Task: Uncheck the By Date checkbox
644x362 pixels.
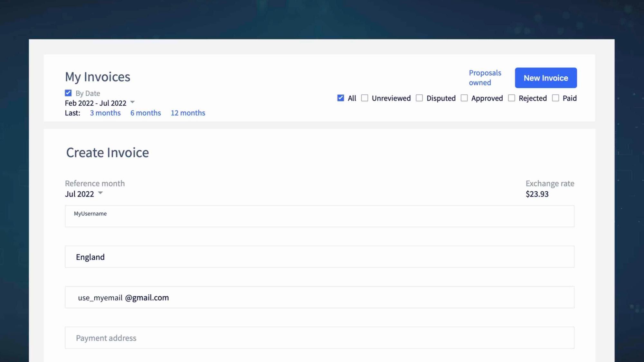Action: tap(68, 93)
